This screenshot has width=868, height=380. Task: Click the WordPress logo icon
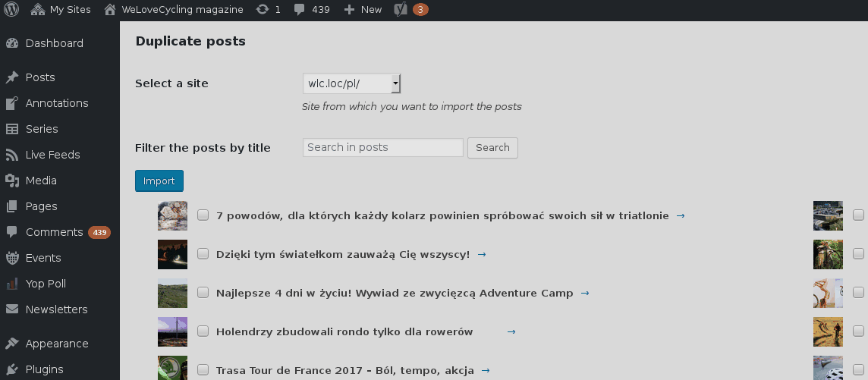coord(11,9)
